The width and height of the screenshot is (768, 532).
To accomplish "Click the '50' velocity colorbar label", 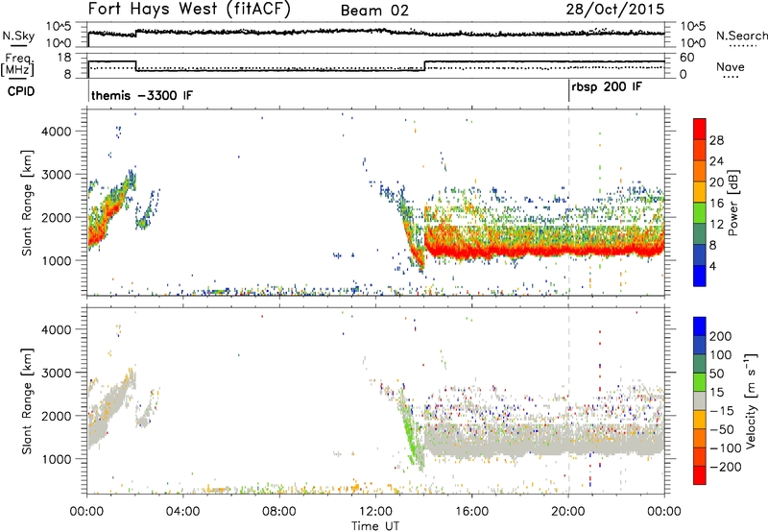I will [x=717, y=374].
